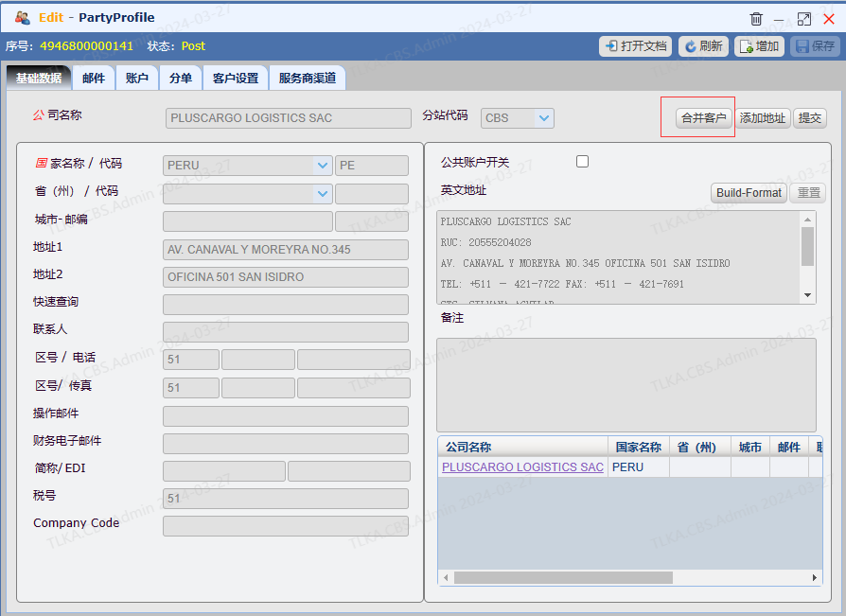Click the 联系人 contact field
The image size is (846, 616).
[x=286, y=332]
